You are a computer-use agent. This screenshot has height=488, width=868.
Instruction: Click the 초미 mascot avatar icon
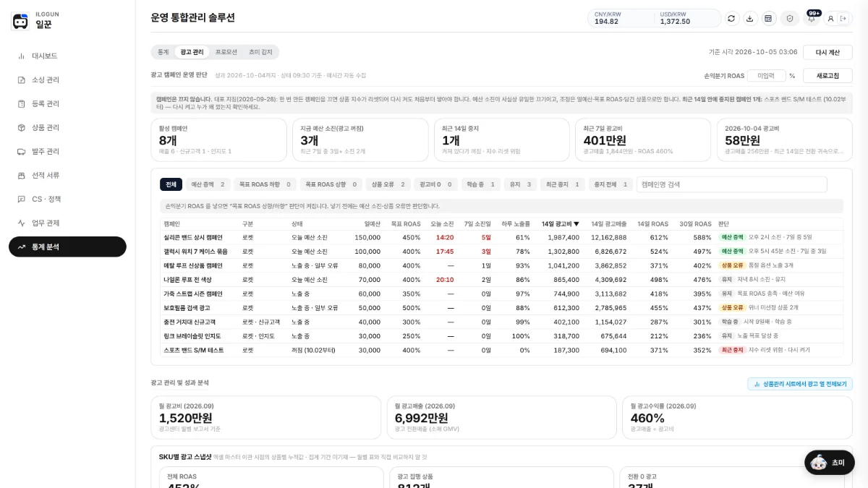click(x=818, y=463)
